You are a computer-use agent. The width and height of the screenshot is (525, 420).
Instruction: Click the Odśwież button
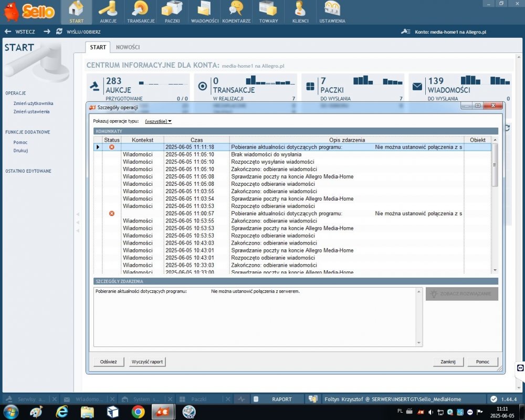pos(109,362)
